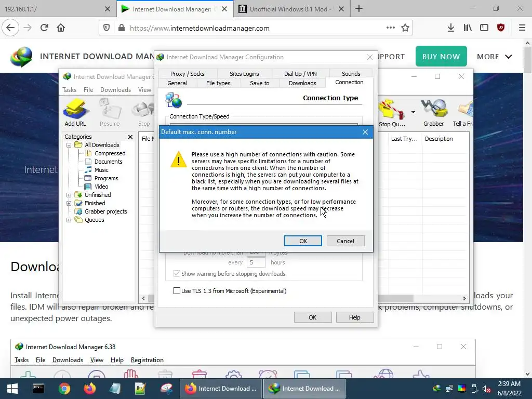Toggle Show warning before stopping downloads

coord(177,273)
